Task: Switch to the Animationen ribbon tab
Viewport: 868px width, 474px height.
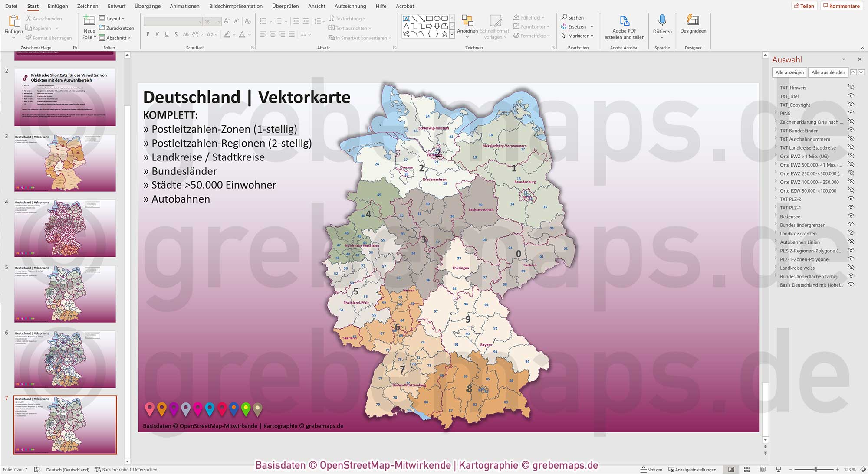Action: coord(184,6)
